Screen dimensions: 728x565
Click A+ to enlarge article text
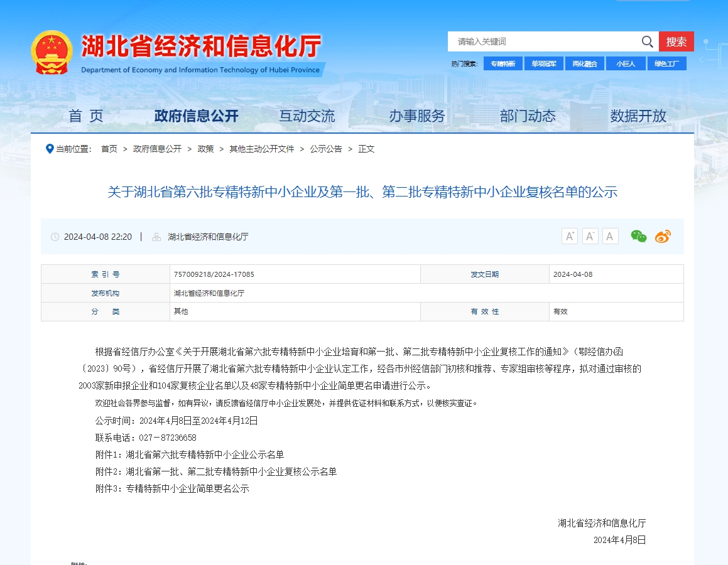(x=569, y=235)
